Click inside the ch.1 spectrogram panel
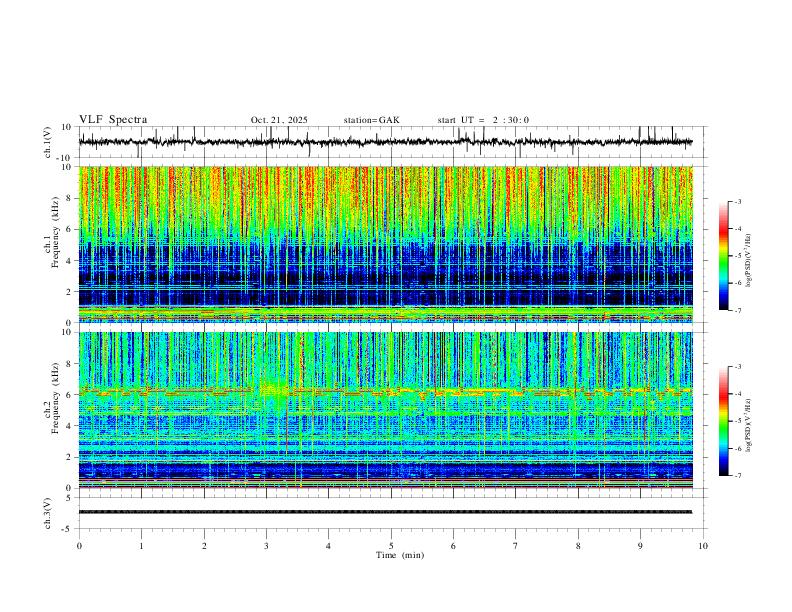Viewport: 792px width, 612px height. click(386, 244)
